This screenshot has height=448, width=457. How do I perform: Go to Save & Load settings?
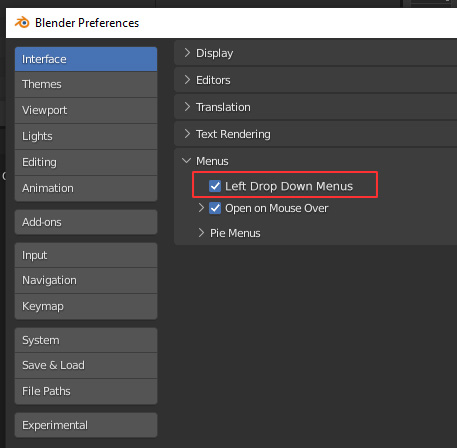tap(86, 365)
